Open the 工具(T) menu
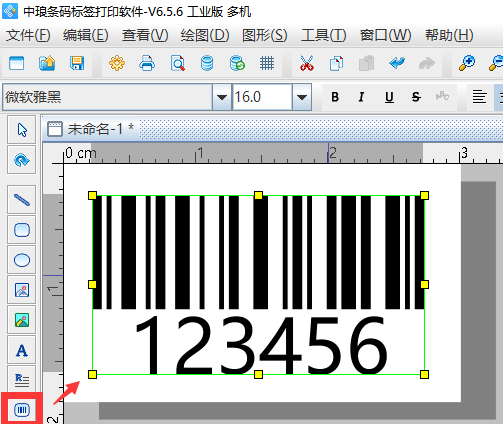The image size is (503, 424). click(x=324, y=35)
